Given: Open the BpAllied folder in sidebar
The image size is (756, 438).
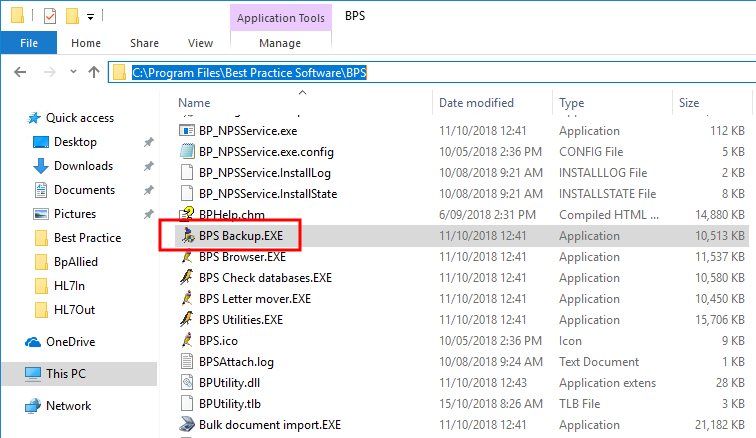Looking at the screenshot, I should point(76,261).
